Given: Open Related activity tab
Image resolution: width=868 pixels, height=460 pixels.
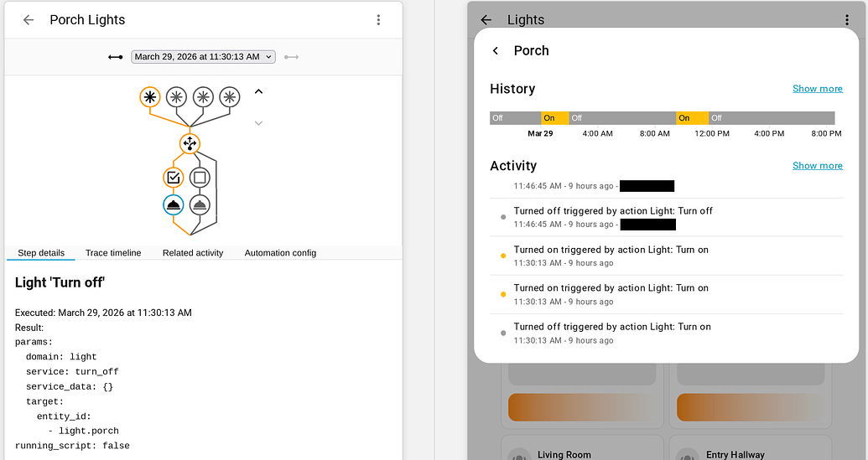Looking at the screenshot, I should pyautogui.click(x=193, y=253).
